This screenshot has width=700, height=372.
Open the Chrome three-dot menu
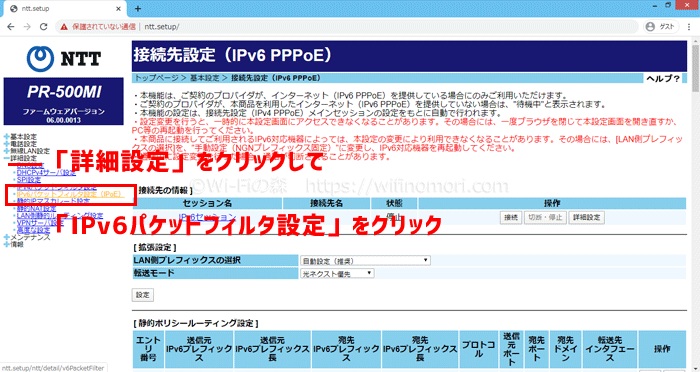(690, 26)
